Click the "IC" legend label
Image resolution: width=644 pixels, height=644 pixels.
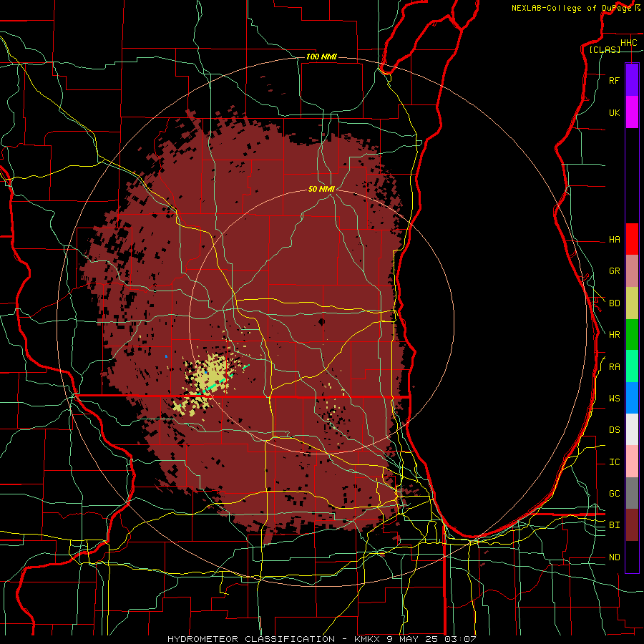(614, 462)
